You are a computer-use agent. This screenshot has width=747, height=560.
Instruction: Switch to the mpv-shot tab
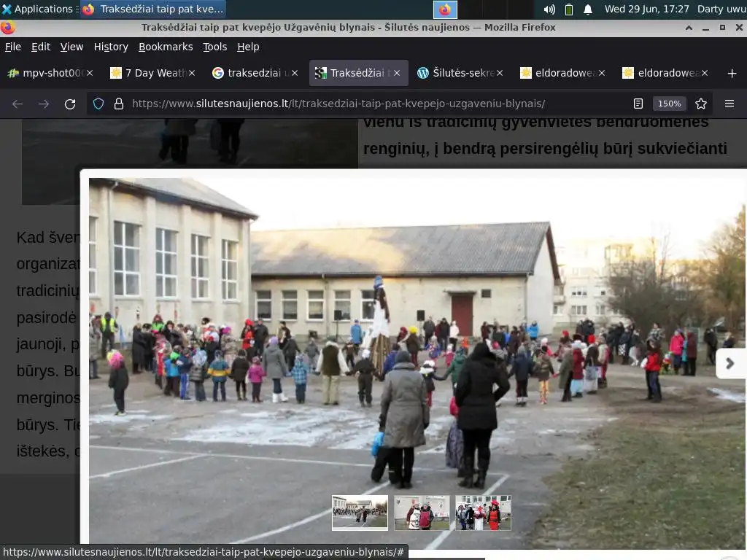click(50, 73)
